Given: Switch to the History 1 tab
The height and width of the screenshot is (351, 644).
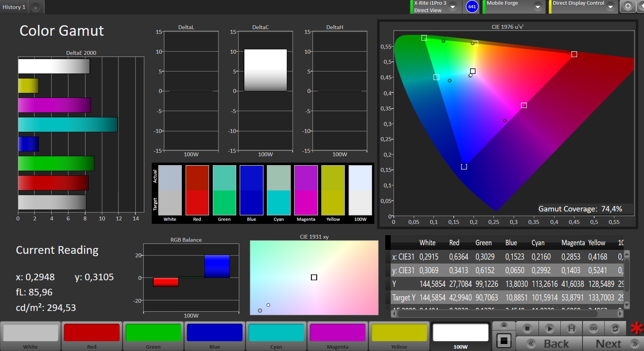Looking at the screenshot, I should pos(14,7).
